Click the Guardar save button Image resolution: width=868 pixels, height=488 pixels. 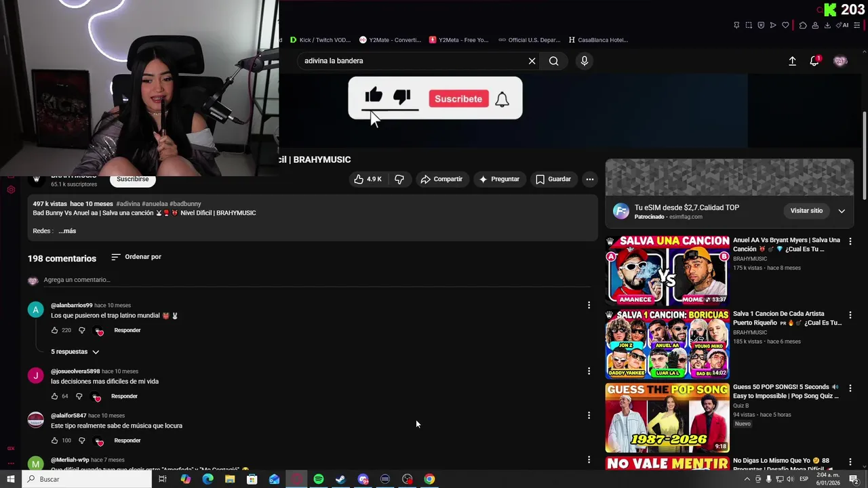click(x=553, y=179)
